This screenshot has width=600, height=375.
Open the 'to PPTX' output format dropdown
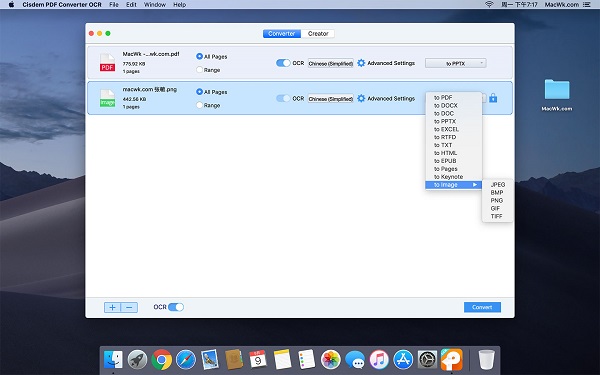(455, 64)
